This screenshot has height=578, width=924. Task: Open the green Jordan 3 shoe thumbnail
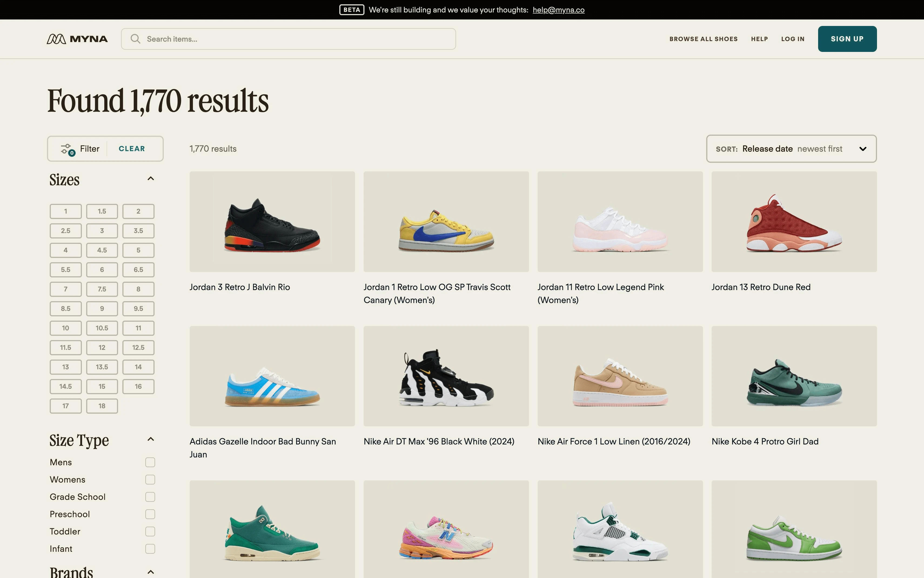tap(272, 529)
